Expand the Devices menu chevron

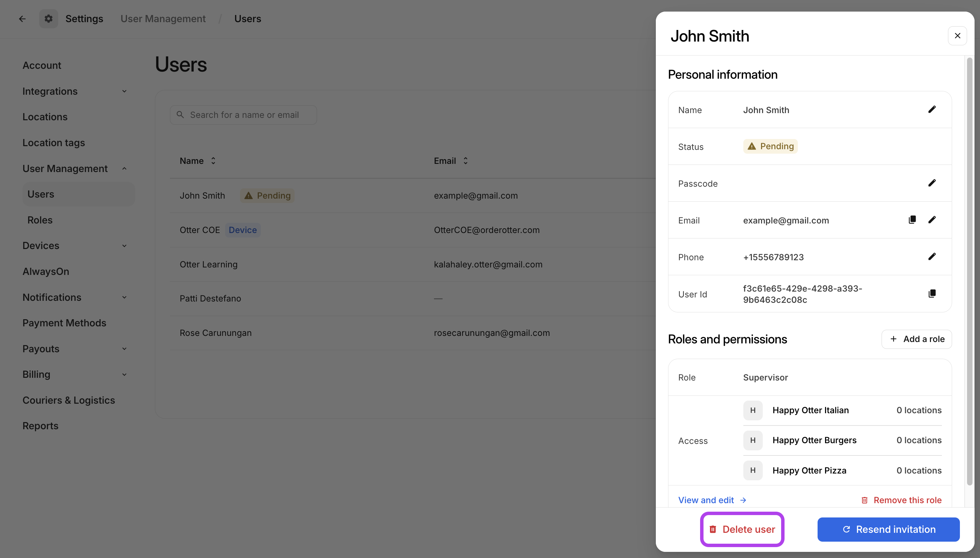click(124, 246)
